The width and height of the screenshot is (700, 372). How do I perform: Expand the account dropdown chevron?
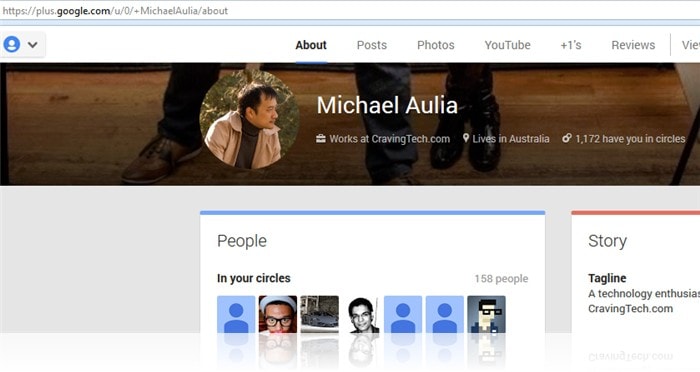(x=33, y=45)
